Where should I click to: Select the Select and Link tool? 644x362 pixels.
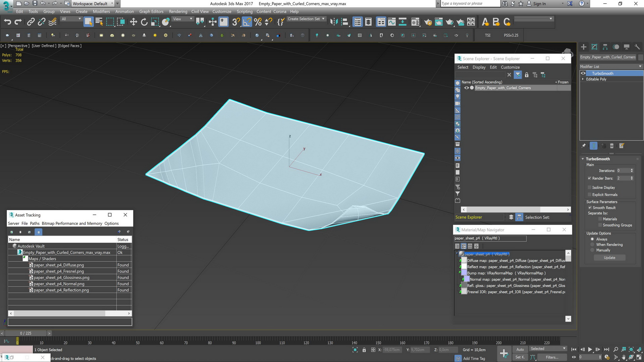(31, 22)
